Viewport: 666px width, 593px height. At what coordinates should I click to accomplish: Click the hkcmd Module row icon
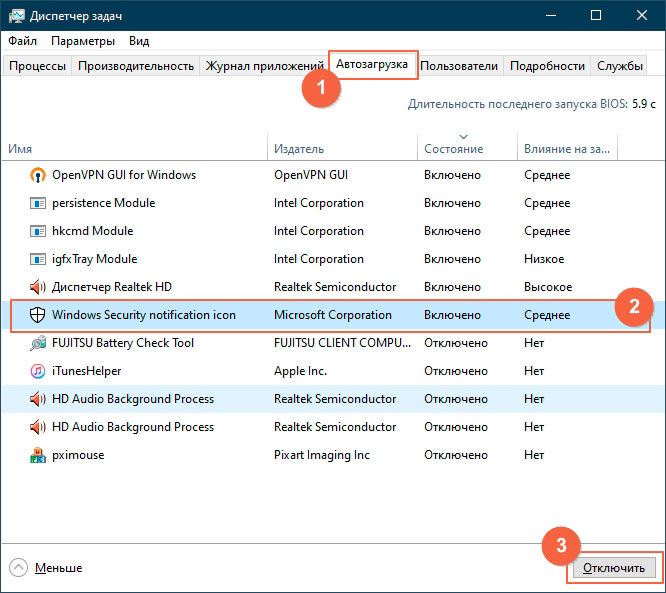[x=38, y=231]
